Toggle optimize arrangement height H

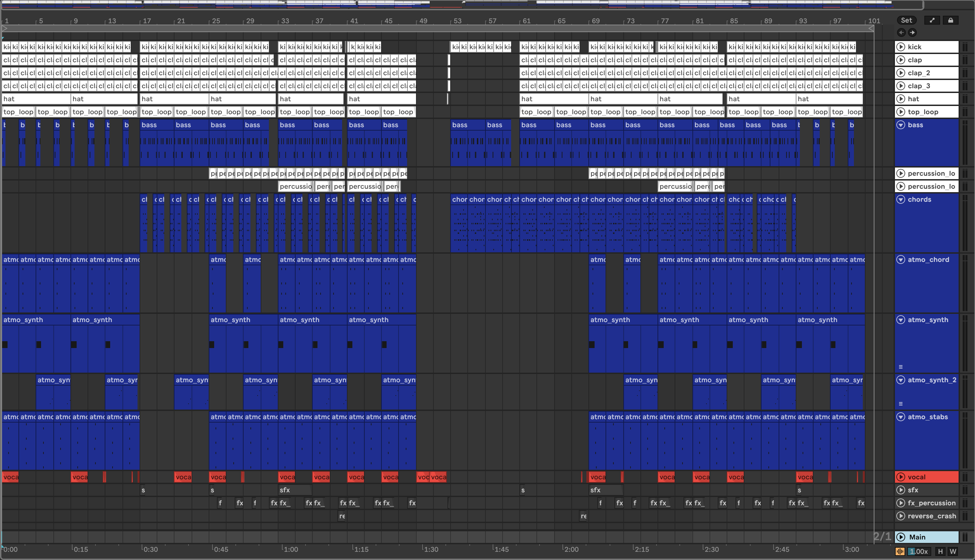[940, 551]
